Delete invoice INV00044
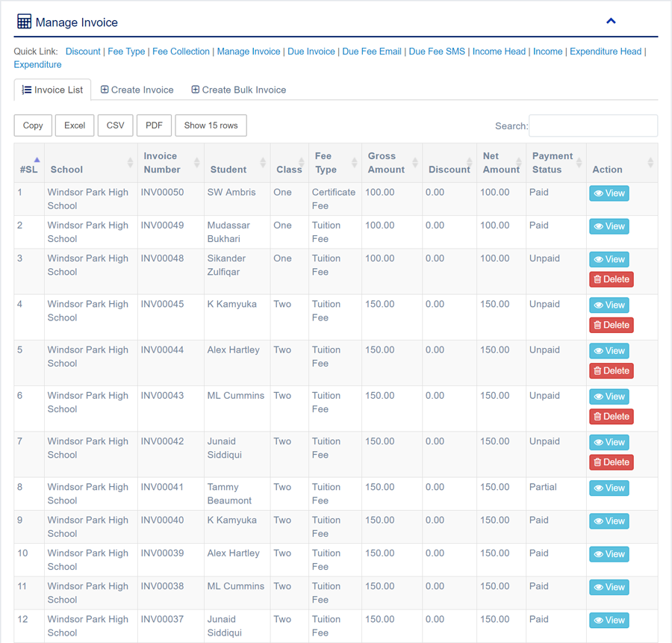 click(611, 371)
